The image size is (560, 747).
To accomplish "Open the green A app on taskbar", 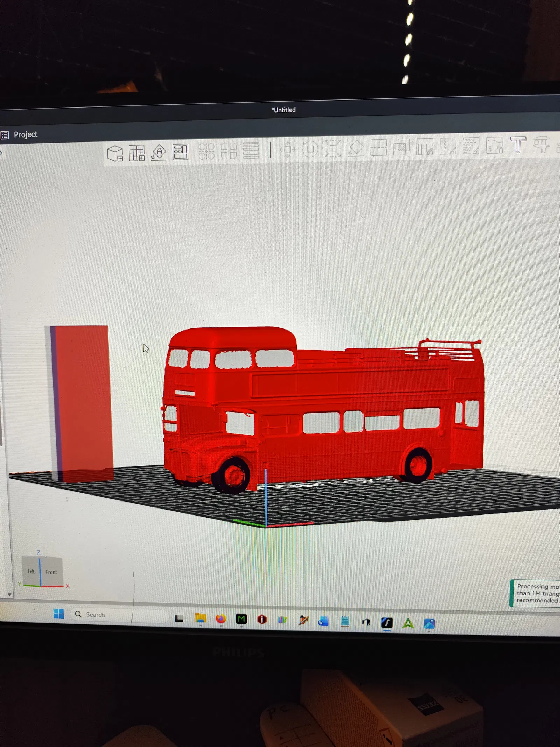I will 408,623.
